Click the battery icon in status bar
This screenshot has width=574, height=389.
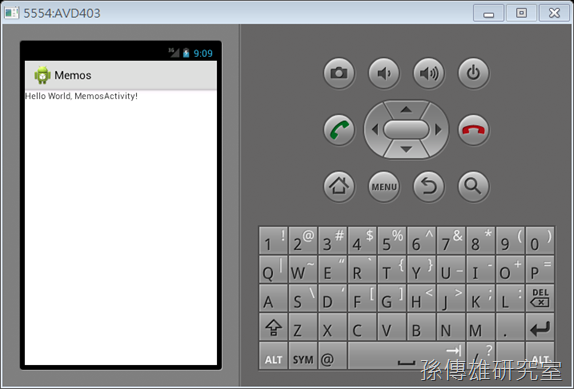click(186, 53)
